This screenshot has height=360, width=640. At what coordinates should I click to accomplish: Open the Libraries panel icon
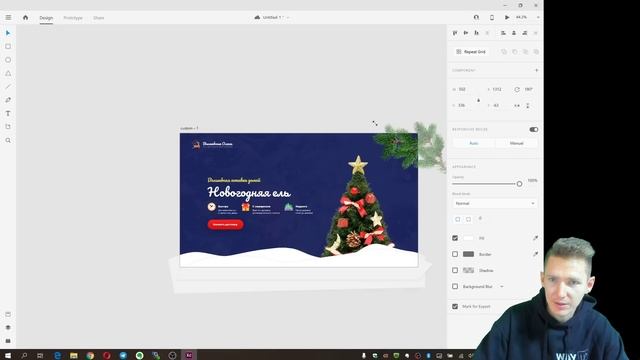pos(8,314)
